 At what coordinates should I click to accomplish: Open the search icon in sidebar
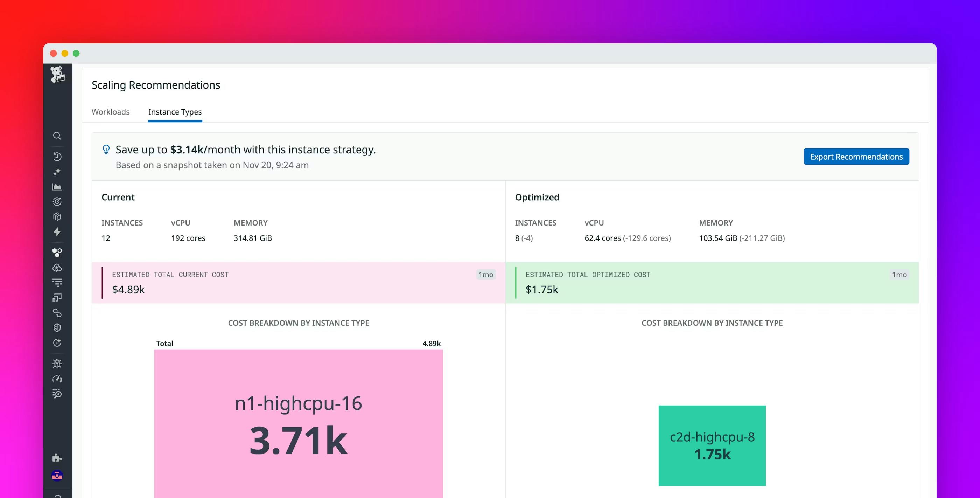coord(57,136)
